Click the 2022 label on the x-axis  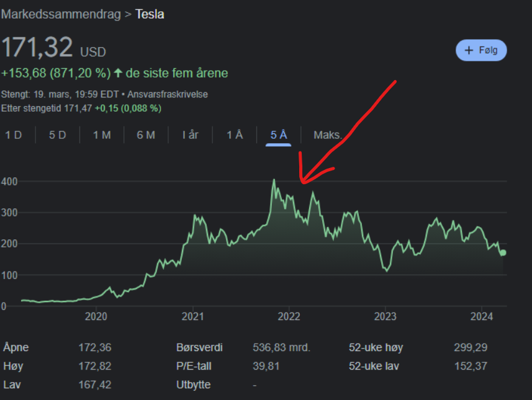[289, 316]
